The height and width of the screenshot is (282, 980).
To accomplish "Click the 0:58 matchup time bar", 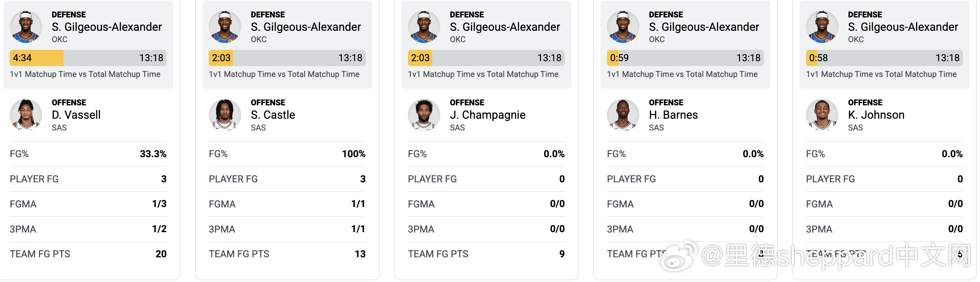I will click(885, 58).
